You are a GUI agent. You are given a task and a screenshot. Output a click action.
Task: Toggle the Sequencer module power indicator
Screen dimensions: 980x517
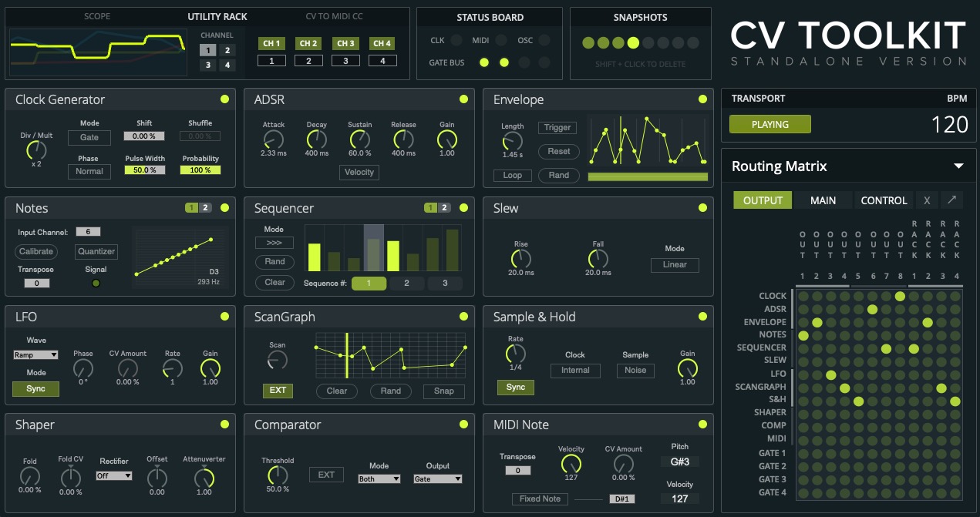pos(463,207)
